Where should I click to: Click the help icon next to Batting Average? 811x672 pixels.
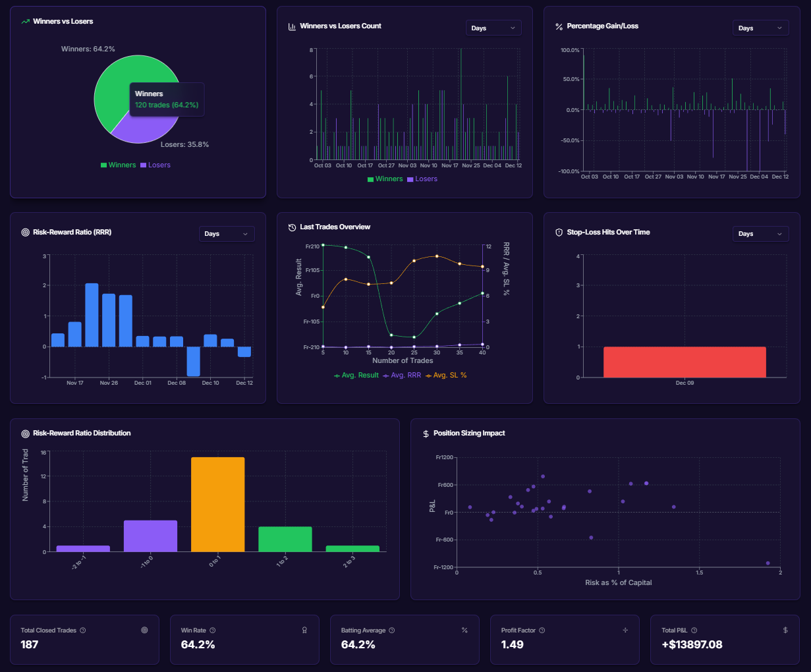coord(392,630)
